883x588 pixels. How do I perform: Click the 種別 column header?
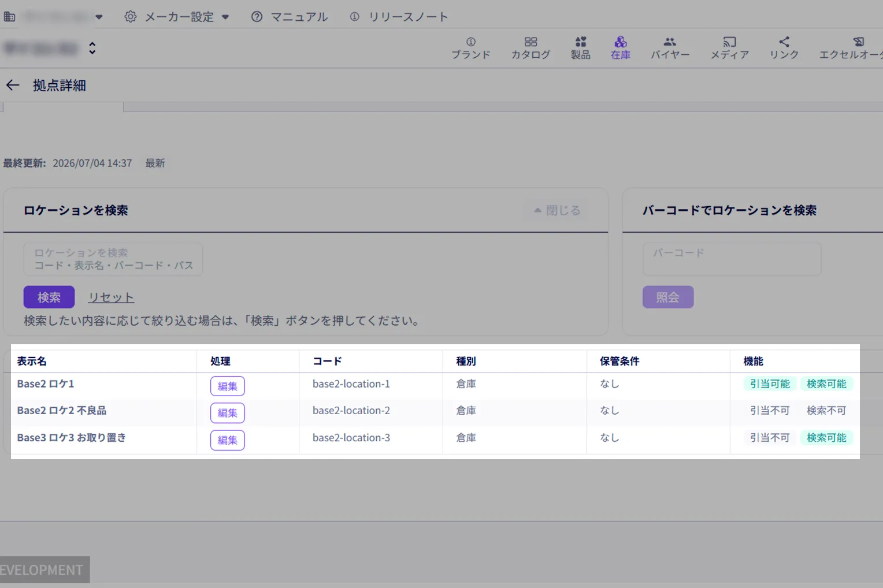click(x=466, y=361)
